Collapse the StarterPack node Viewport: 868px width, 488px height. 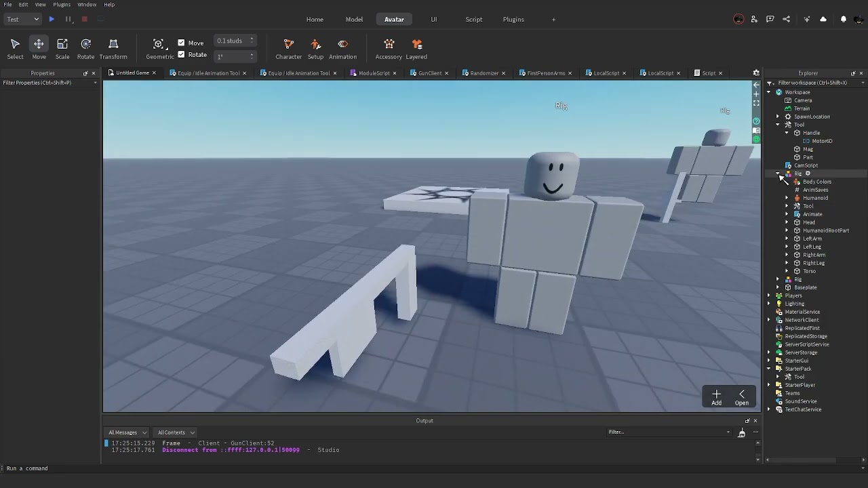[x=769, y=369]
